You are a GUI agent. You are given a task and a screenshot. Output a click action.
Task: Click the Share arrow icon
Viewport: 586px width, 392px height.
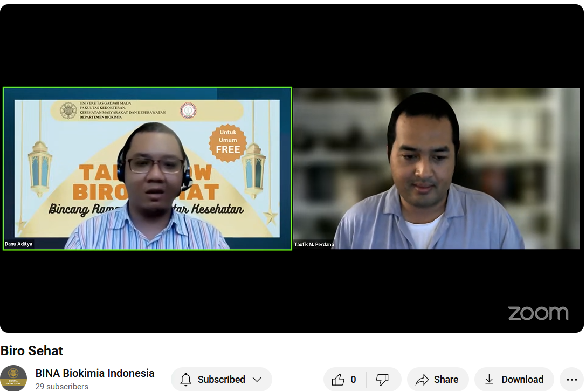tap(422, 380)
